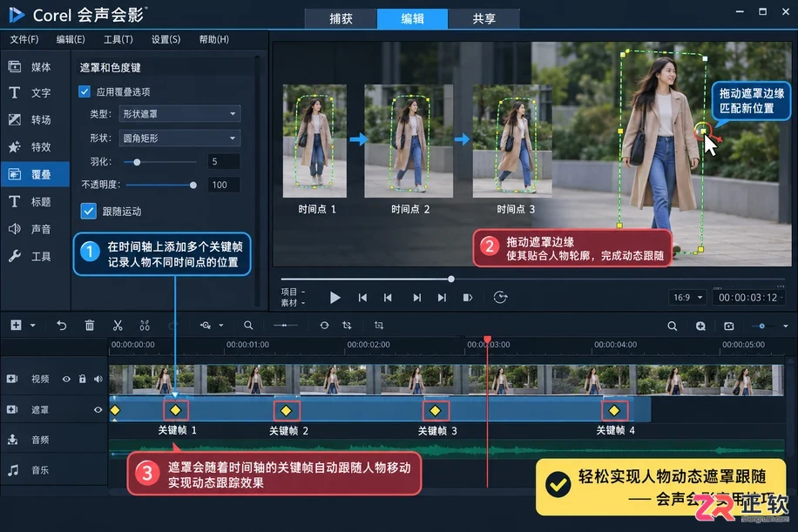Click the 遮罩 track add-media icon

click(12, 409)
